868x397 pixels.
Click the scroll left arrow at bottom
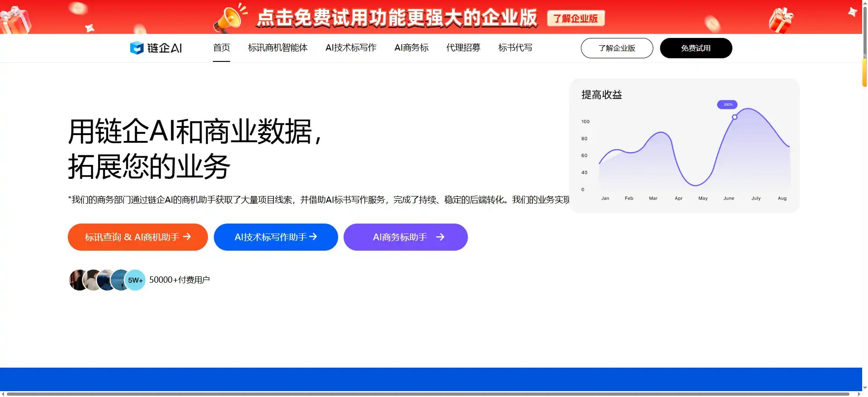pos(3,394)
